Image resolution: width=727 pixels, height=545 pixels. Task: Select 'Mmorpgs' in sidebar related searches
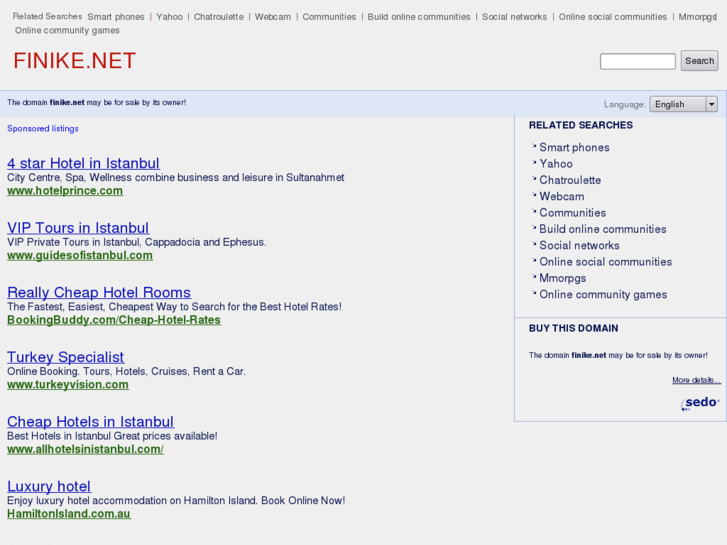562,278
